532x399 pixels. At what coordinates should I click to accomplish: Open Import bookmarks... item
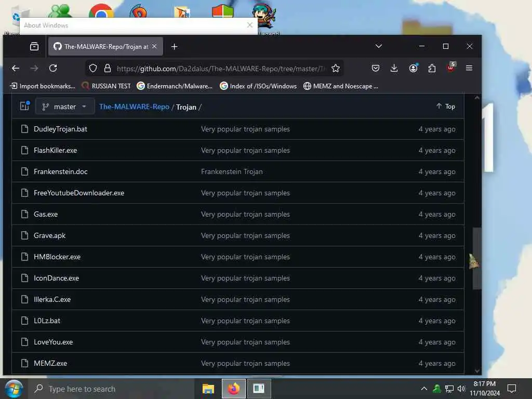click(43, 86)
